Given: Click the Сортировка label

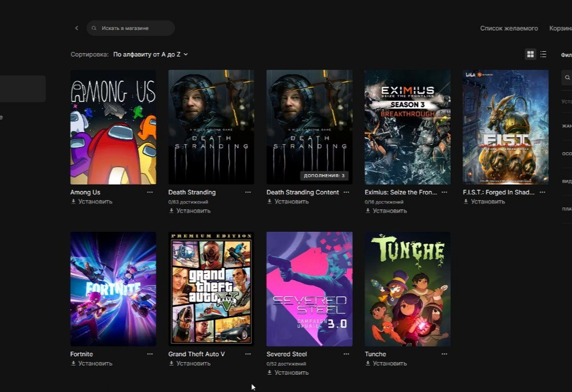Looking at the screenshot, I should pos(90,54).
